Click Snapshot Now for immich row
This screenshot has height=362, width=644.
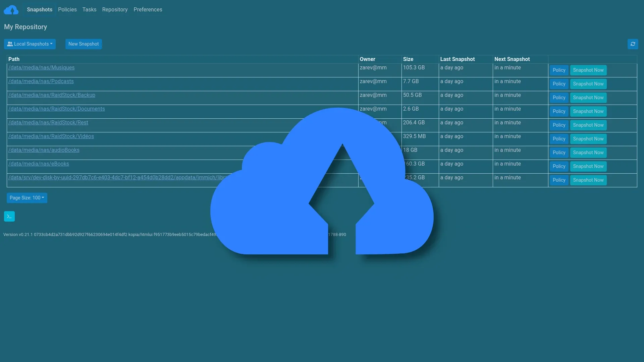[588, 180]
